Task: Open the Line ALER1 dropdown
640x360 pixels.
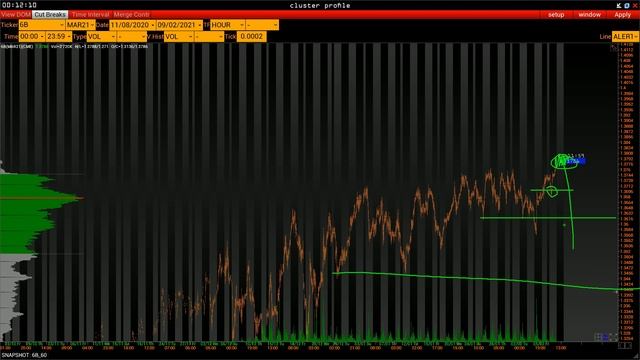Action: (625, 36)
